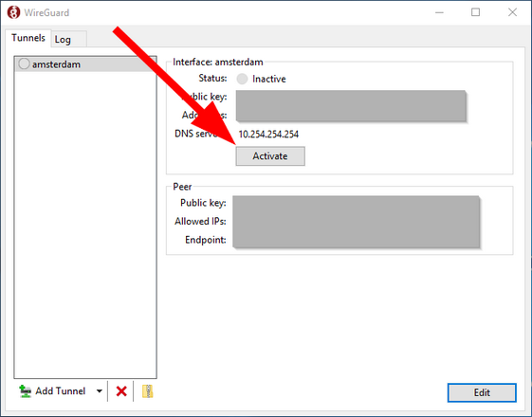
Task: Click the WireGuard logo in title bar
Action: coord(13,12)
